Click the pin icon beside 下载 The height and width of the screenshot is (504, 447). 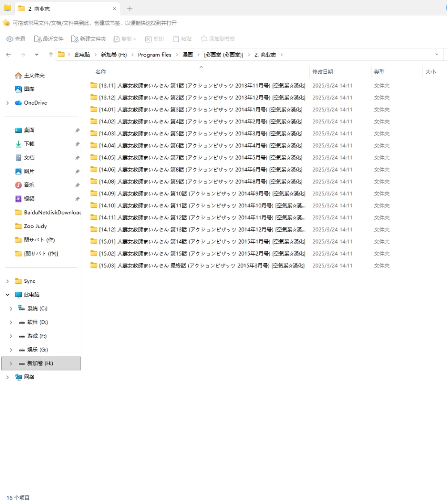click(77, 144)
